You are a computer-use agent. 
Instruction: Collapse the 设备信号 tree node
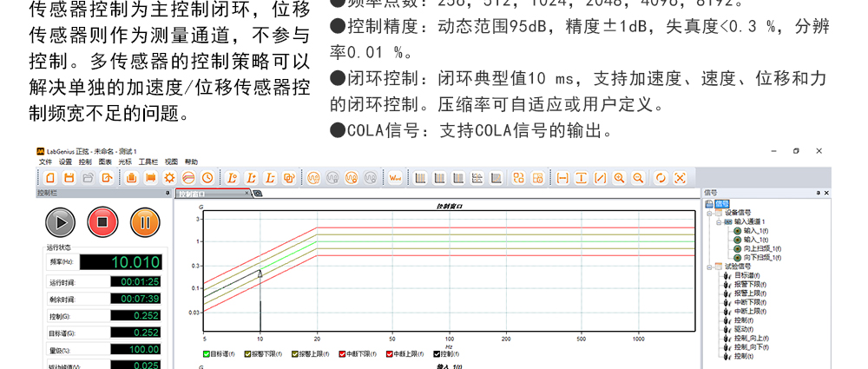(709, 212)
